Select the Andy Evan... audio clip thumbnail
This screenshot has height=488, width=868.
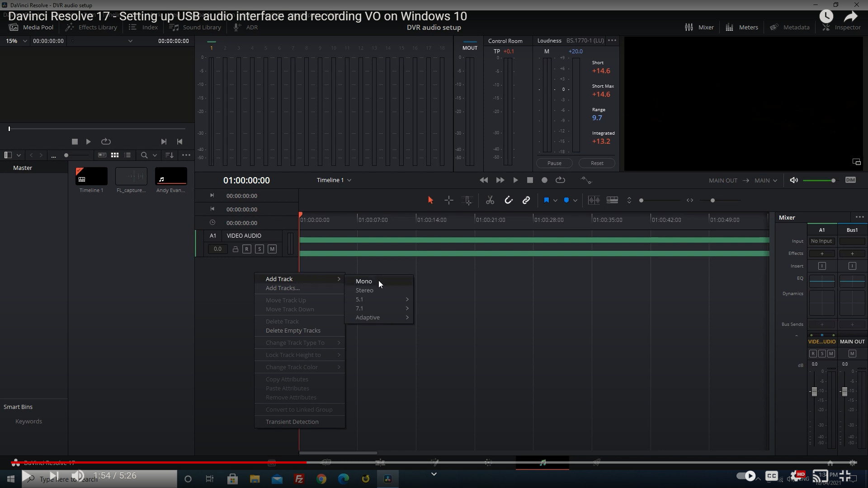point(171,176)
